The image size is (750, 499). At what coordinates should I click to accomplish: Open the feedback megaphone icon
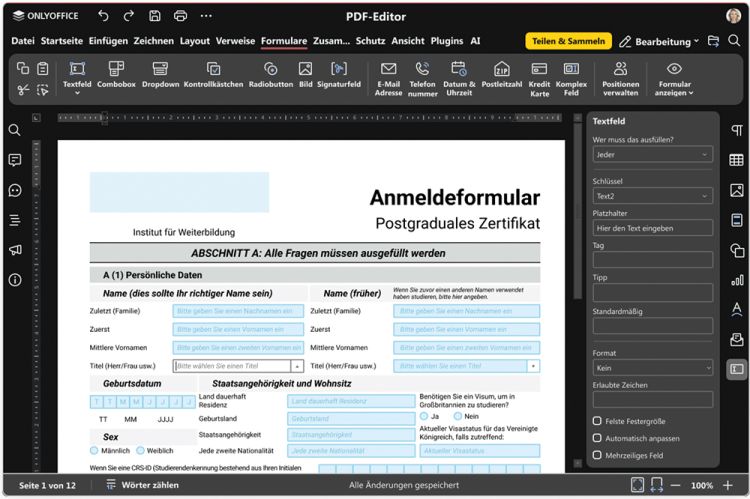15,250
